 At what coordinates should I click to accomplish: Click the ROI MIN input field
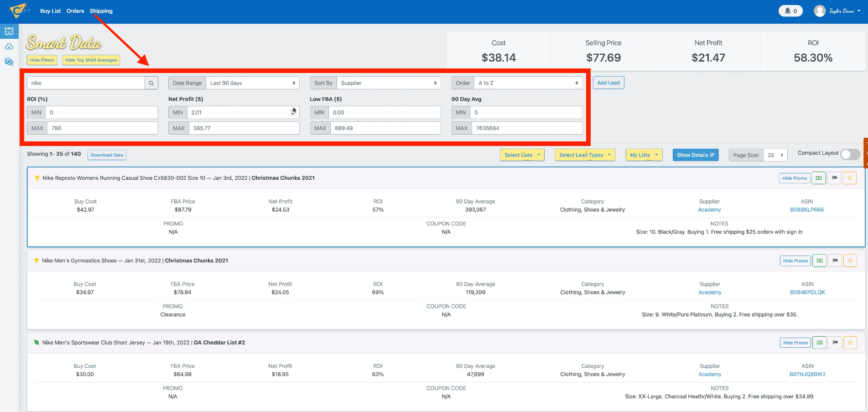[102, 112]
